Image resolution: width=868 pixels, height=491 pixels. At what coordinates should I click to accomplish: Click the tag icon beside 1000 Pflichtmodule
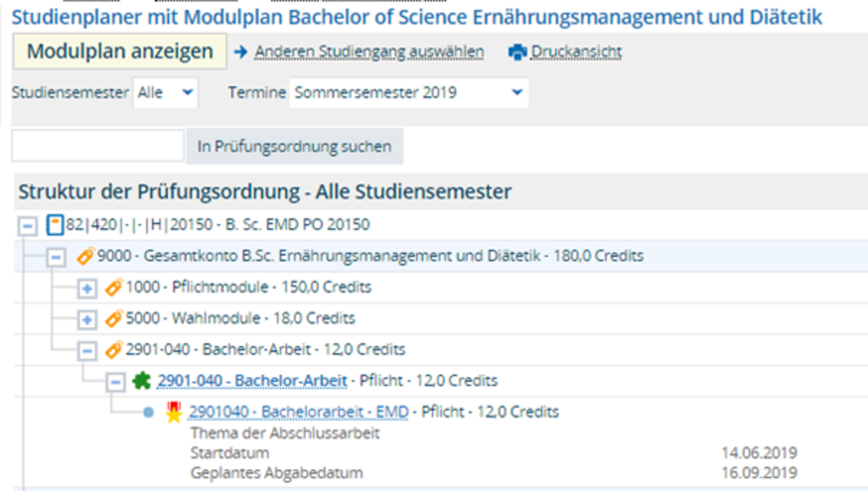114,288
